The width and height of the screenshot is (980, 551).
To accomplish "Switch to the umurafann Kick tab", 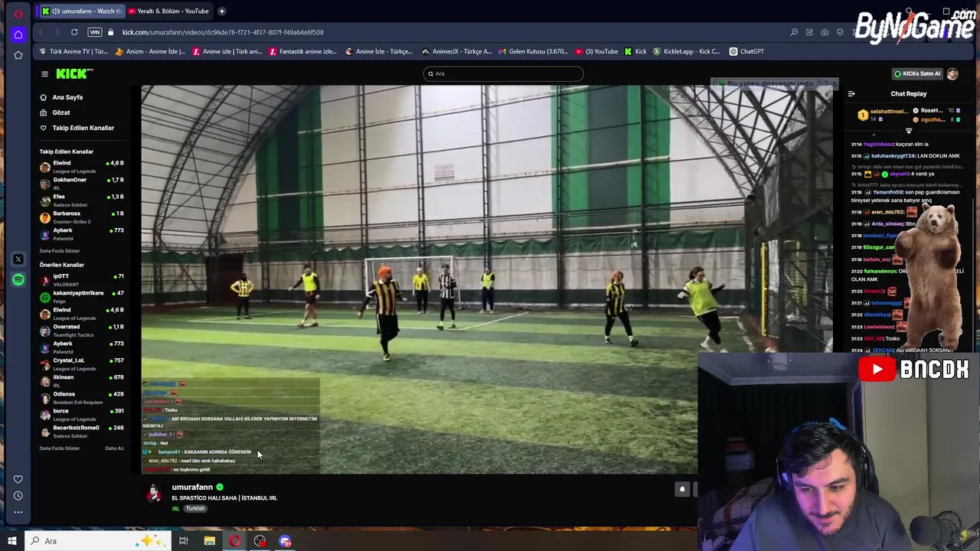I will click(x=81, y=11).
